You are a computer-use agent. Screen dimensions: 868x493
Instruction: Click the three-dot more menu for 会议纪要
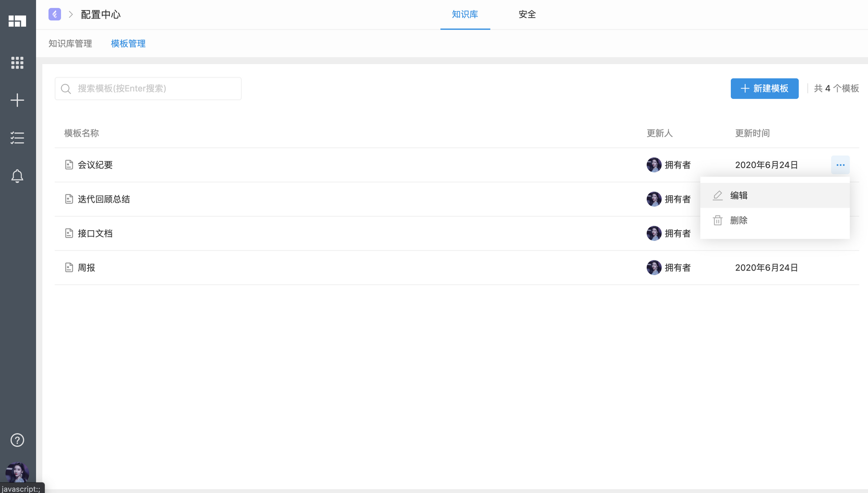840,165
